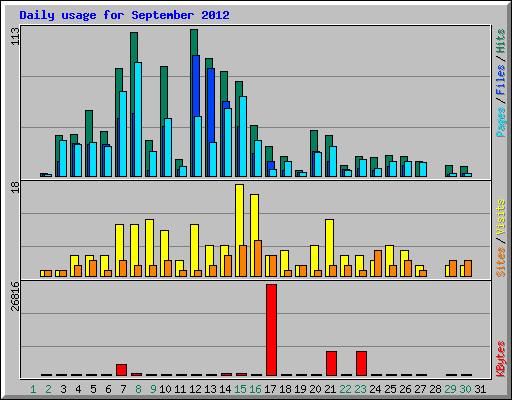Click day label '21' on the x-axis
The image size is (512, 400).
click(330, 389)
